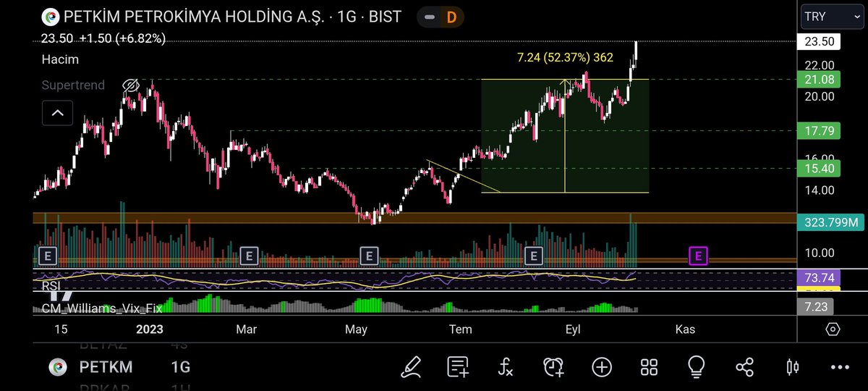
Task: Select the orange D delayed-data badge
Action: point(451,16)
